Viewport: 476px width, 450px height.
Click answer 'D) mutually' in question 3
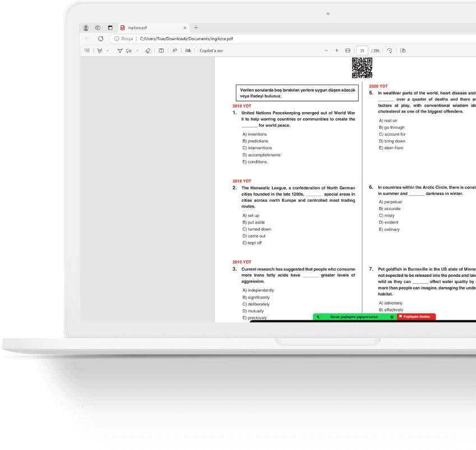(x=253, y=311)
